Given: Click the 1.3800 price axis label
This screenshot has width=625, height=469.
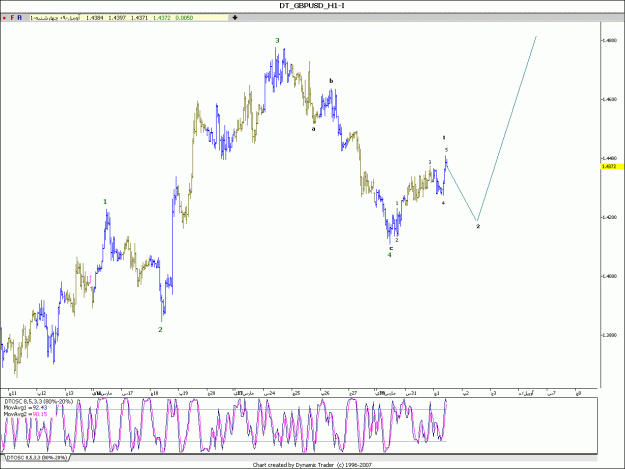Looking at the screenshot, I should click(x=609, y=335).
